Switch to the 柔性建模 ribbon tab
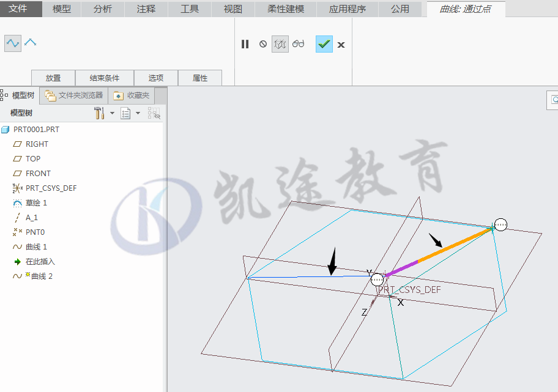558x392 pixels. 286,9
